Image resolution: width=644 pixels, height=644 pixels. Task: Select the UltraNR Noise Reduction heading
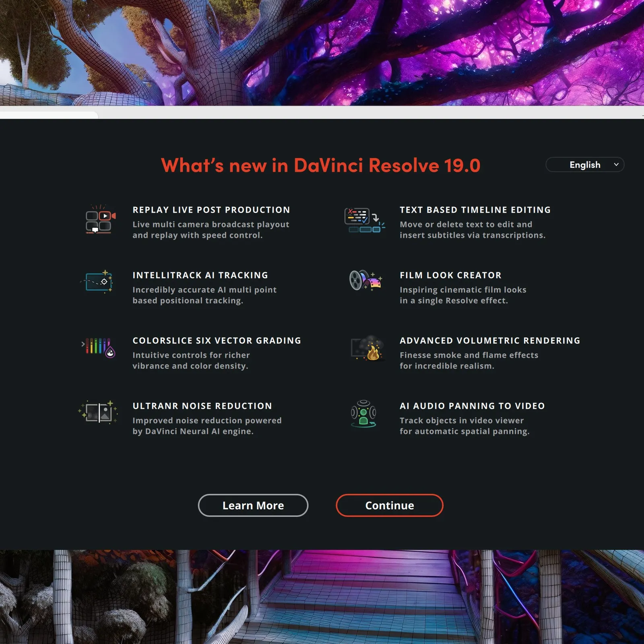[x=202, y=406]
